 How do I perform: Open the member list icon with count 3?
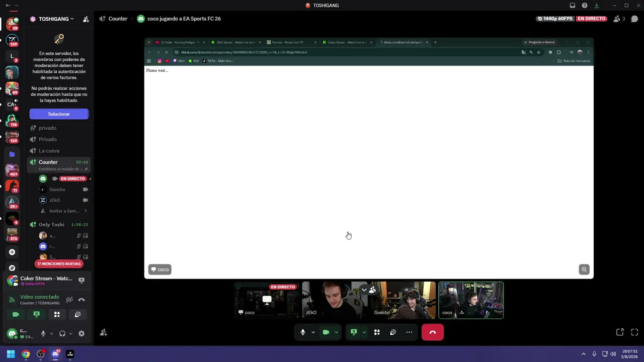[619, 19]
